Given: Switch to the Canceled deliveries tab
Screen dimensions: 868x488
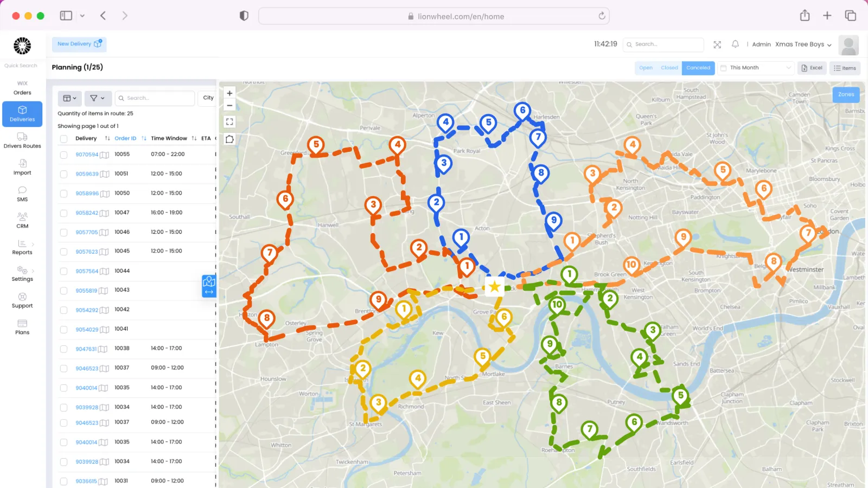Looking at the screenshot, I should (x=698, y=68).
